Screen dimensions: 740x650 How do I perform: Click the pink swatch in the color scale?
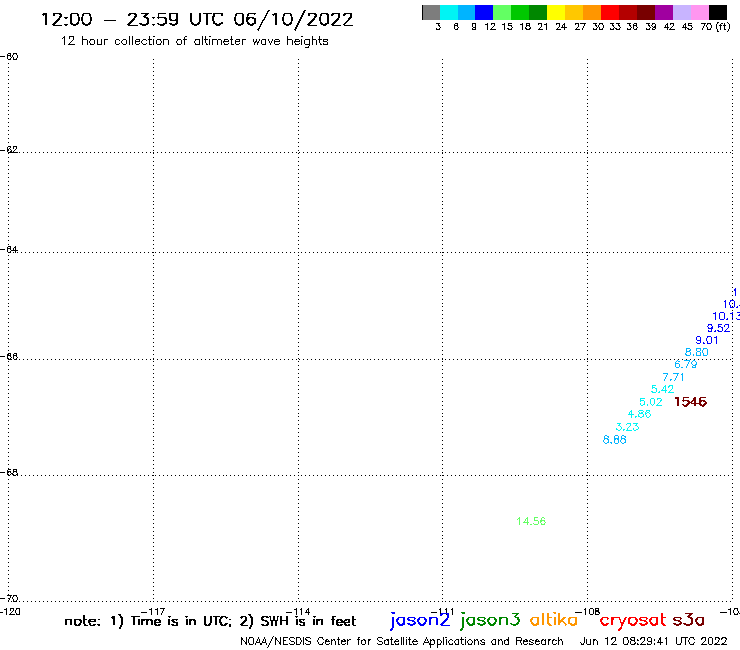coord(700,12)
